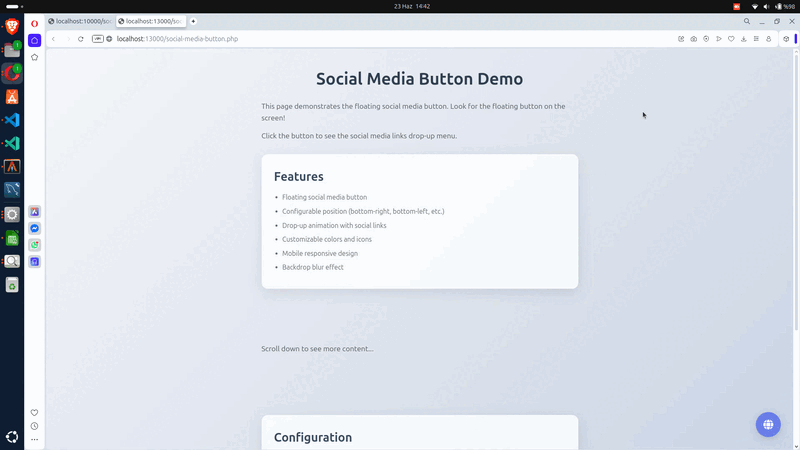Open the easy setup menu icon
Screen dimensions: 800x450
click(756, 39)
